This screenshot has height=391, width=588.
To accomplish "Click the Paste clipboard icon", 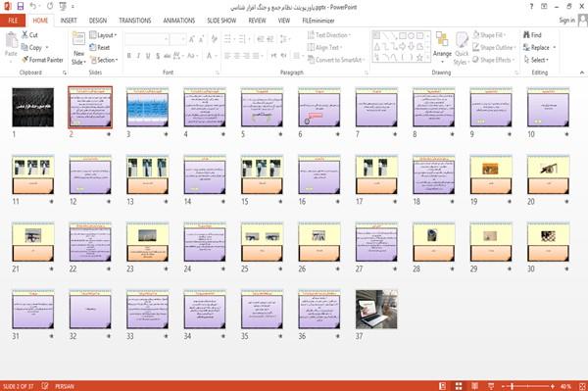I will (11, 40).
